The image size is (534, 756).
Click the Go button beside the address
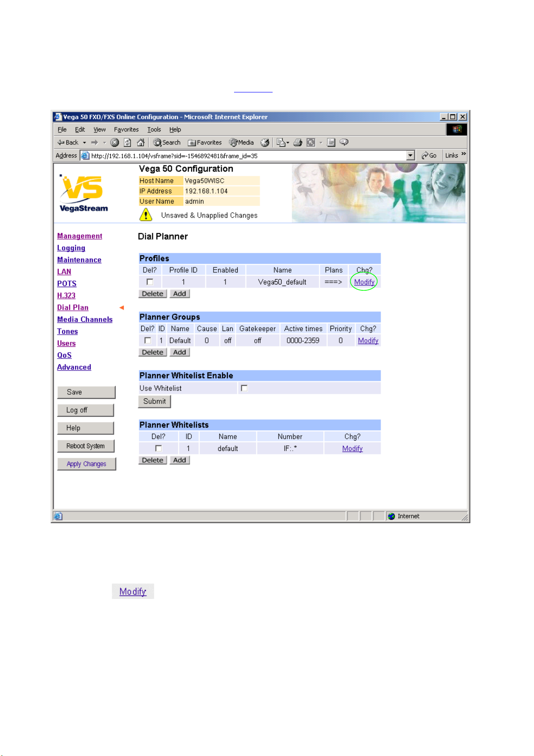tap(429, 156)
